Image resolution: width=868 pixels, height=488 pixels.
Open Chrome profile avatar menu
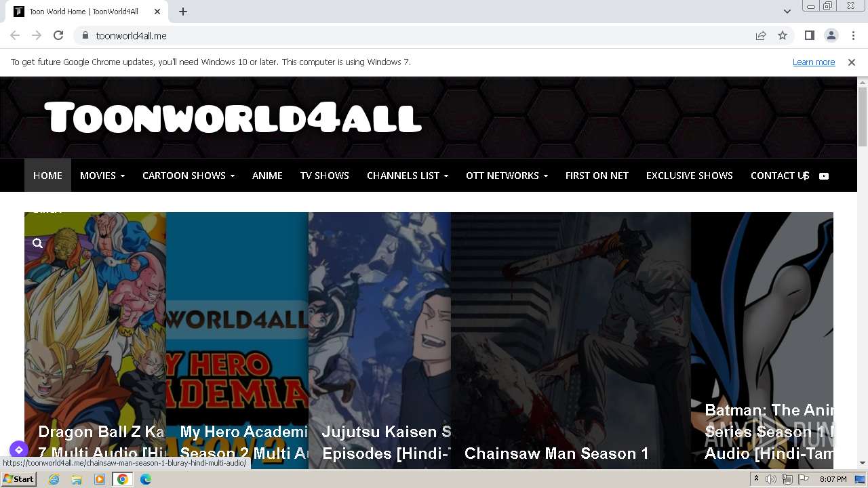[831, 35]
